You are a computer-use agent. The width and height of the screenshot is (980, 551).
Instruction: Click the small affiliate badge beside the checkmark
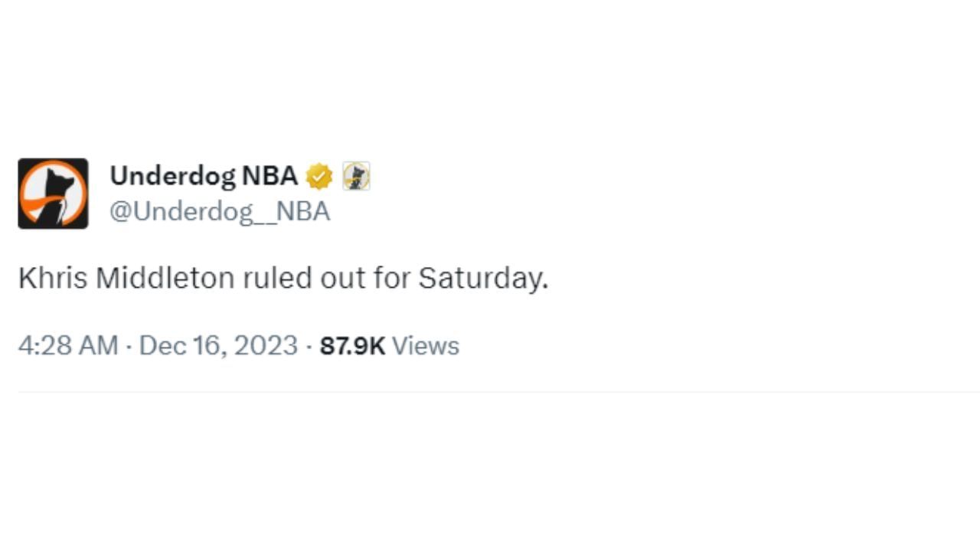coord(356,177)
